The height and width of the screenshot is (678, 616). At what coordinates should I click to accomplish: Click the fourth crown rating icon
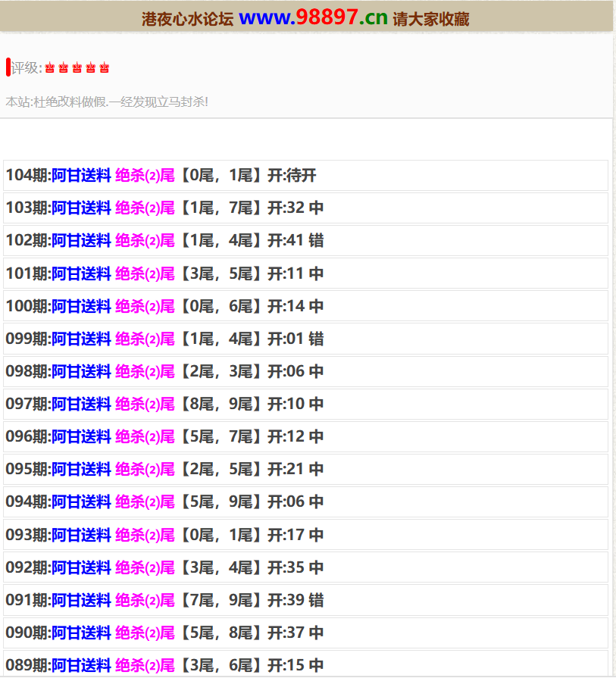click(x=91, y=68)
